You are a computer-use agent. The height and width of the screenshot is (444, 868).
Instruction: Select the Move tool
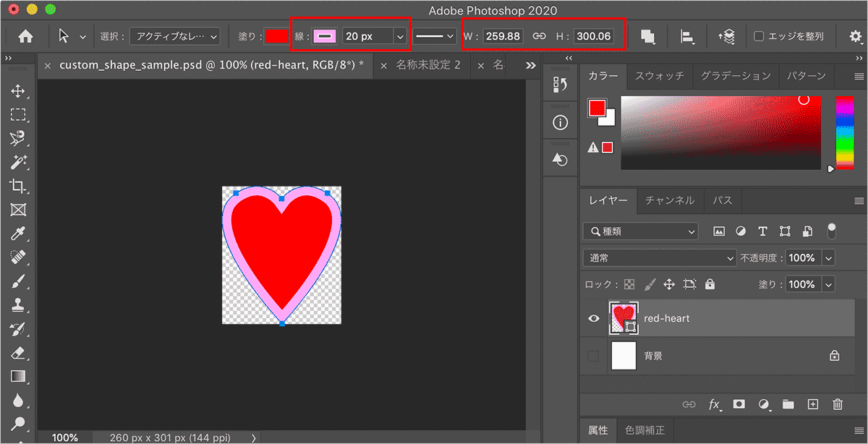[x=18, y=91]
